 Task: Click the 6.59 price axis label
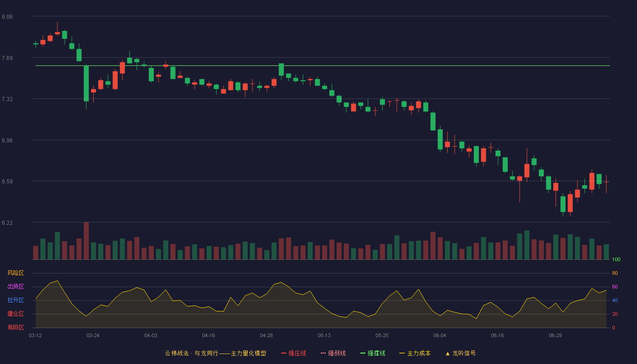point(7,182)
